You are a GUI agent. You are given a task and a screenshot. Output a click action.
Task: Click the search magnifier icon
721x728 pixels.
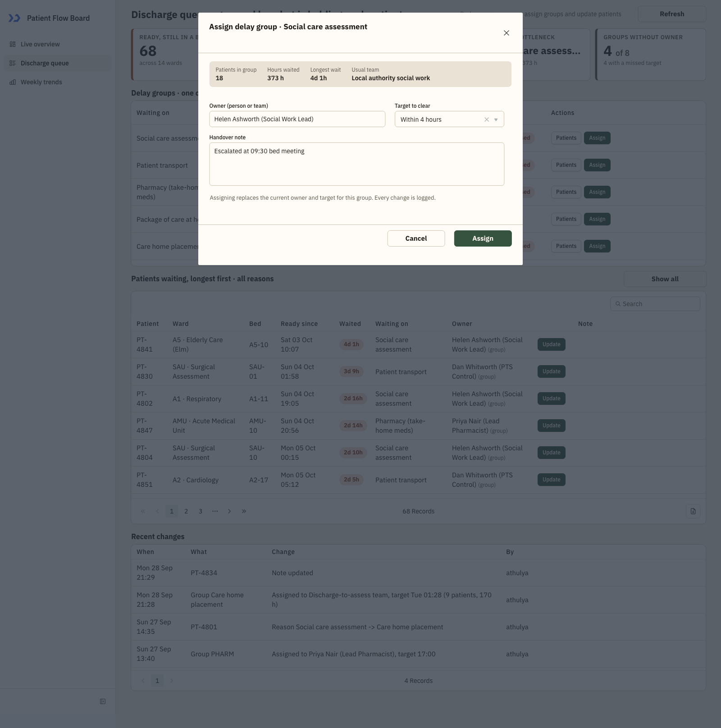[x=618, y=304]
